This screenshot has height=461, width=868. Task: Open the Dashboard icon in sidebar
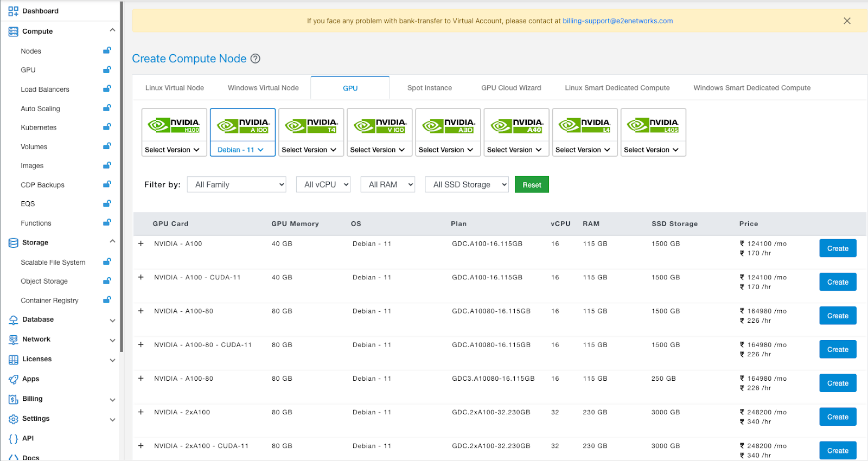(13, 11)
